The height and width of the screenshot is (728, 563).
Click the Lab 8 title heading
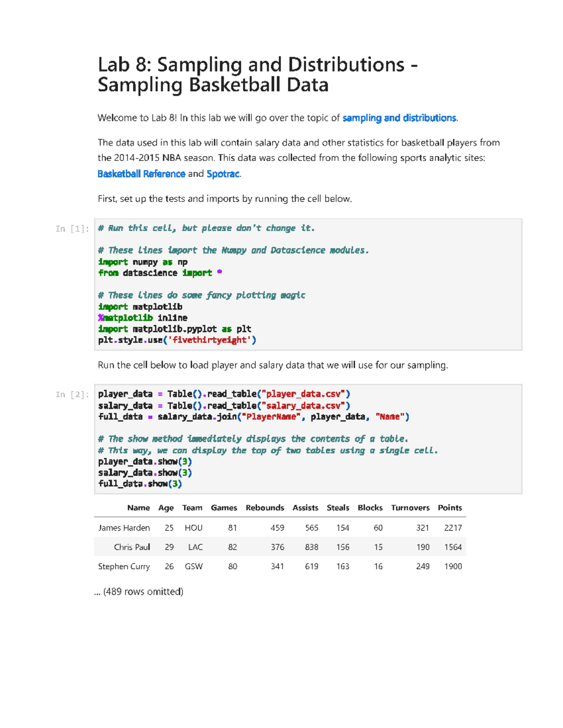(x=257, y=75)
